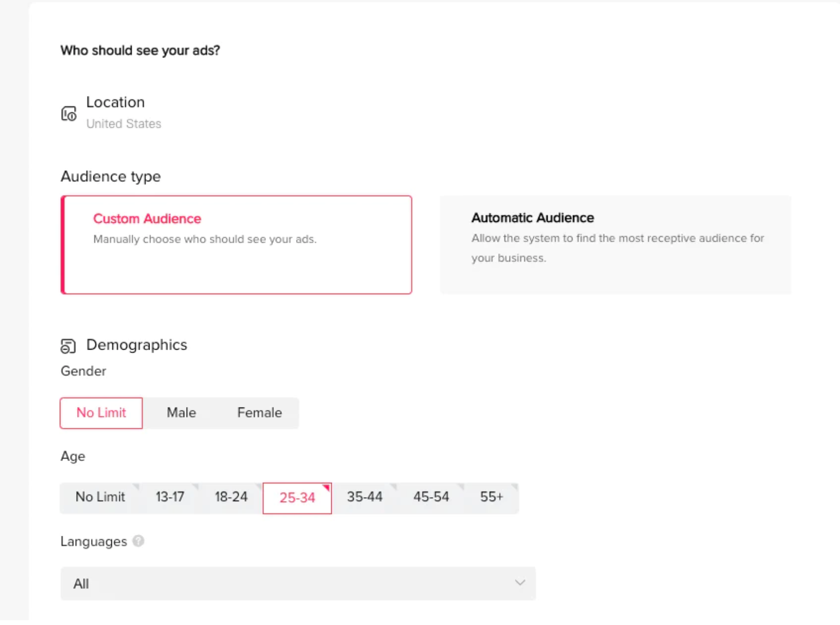The width and height of the screenshot is (840, 625).
Task: Toggle the 18-24 age group
Action: click(x=231, y=497)
